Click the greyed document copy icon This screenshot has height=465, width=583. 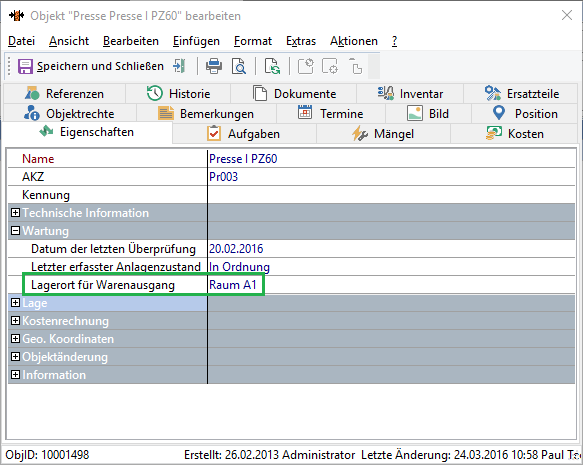tap(355, 66)
